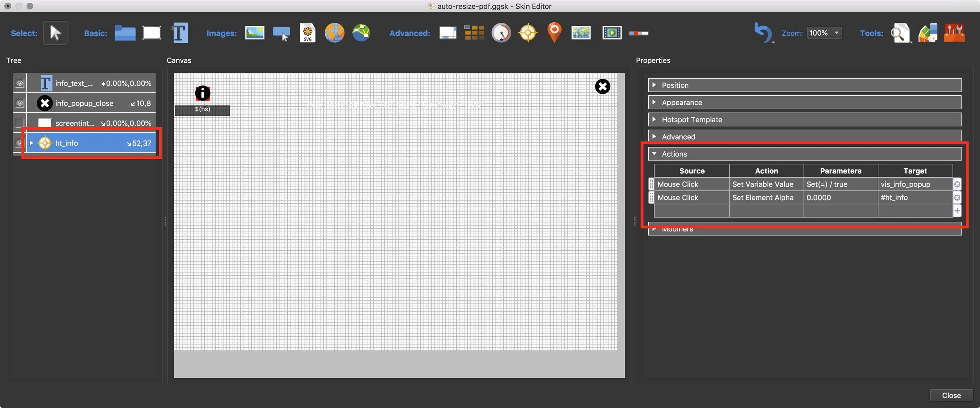Grab the drag handle of first action row
Image resolution: width=980 pixels, height=408 pixels.
pyautogui.click(x=651, y=184)
